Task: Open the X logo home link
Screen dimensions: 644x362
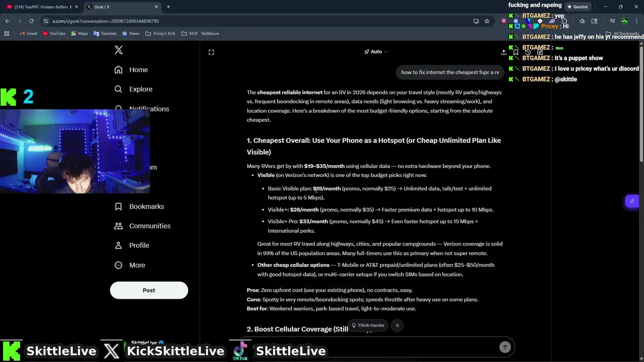Action: click(x=119, y=50)
